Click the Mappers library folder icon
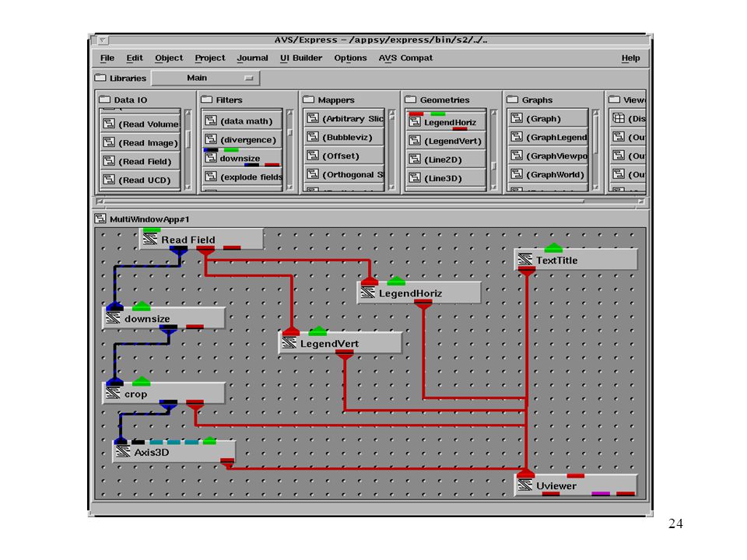The width and height of the screenshot is (747, 560). (x=308, y=100)
